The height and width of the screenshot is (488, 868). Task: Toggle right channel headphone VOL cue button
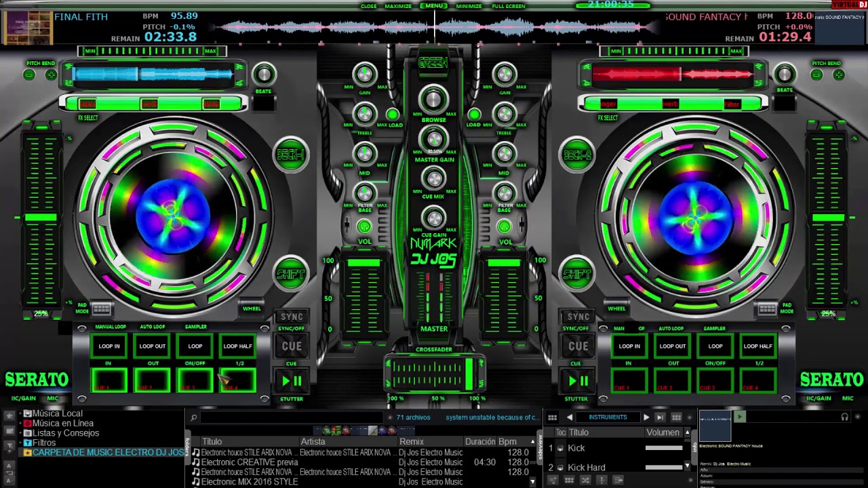[505, 227]
